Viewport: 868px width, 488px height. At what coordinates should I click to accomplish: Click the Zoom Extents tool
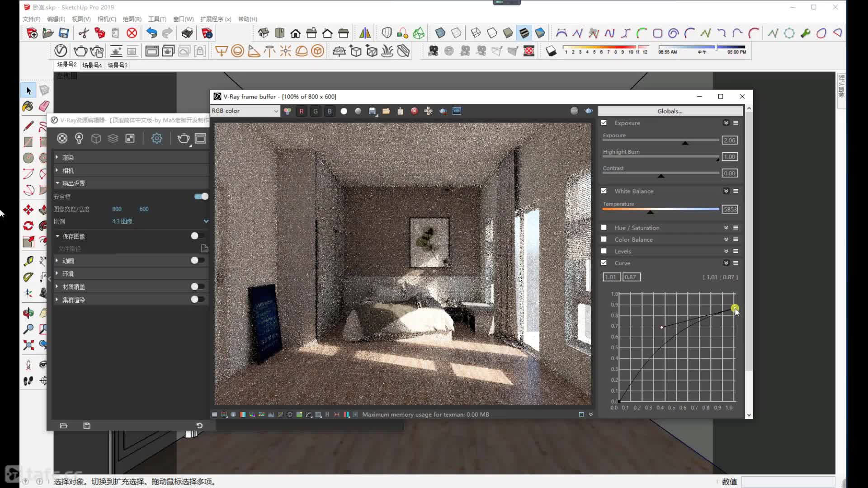[28, 345]
